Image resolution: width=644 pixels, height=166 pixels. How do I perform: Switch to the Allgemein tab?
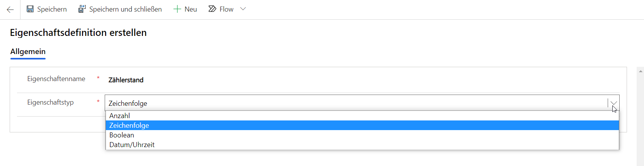point(28,52)
